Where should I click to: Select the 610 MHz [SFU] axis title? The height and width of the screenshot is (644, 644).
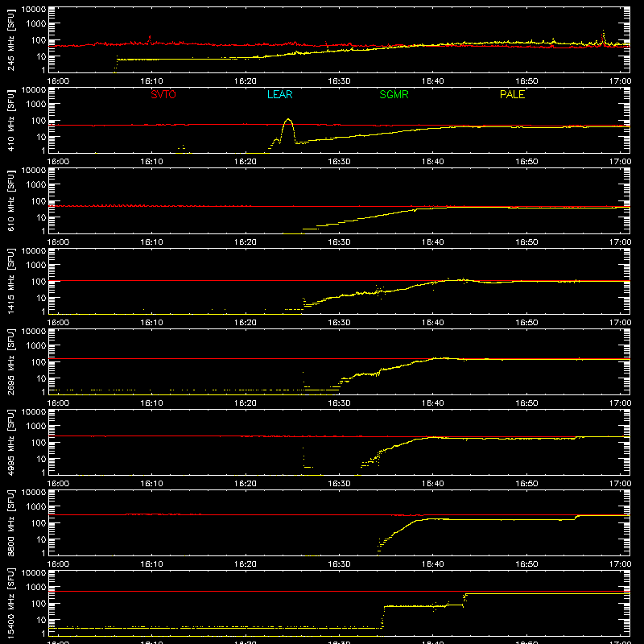click(x=10, y=200)
